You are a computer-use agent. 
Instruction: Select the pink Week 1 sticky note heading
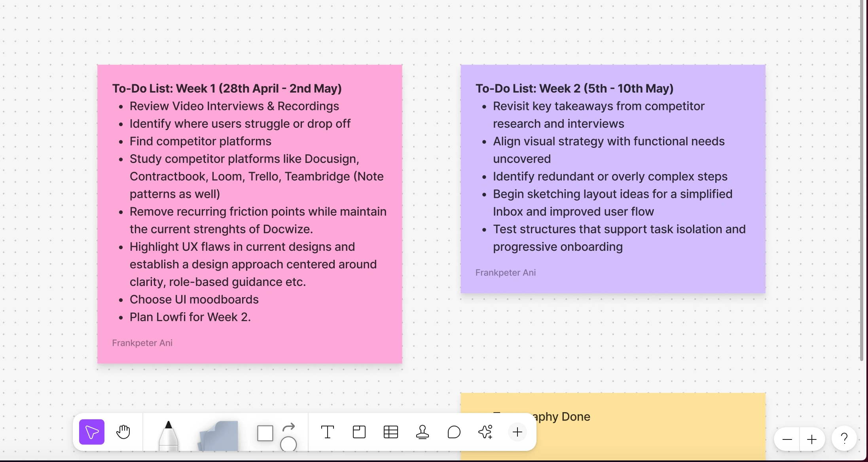click(x=227, y=88)
